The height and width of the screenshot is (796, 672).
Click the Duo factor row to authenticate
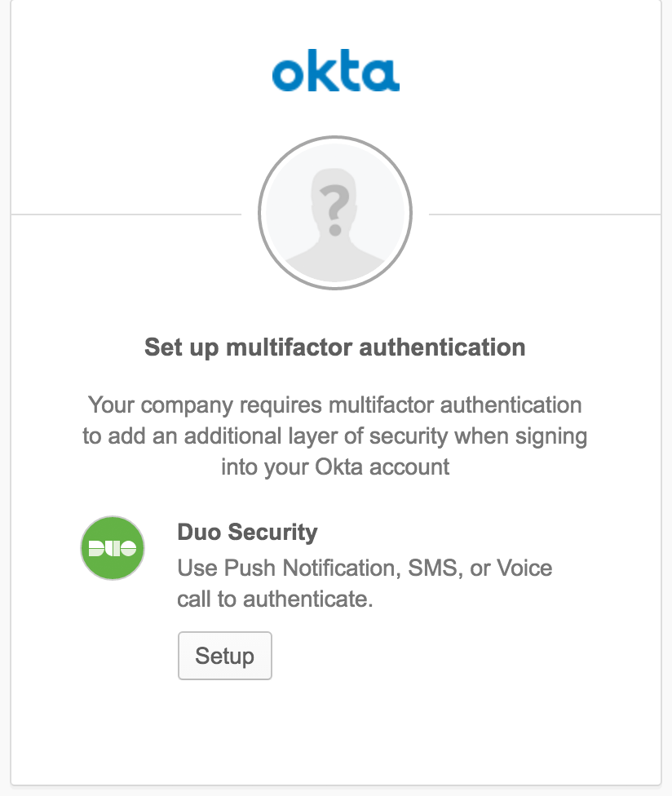326,563
